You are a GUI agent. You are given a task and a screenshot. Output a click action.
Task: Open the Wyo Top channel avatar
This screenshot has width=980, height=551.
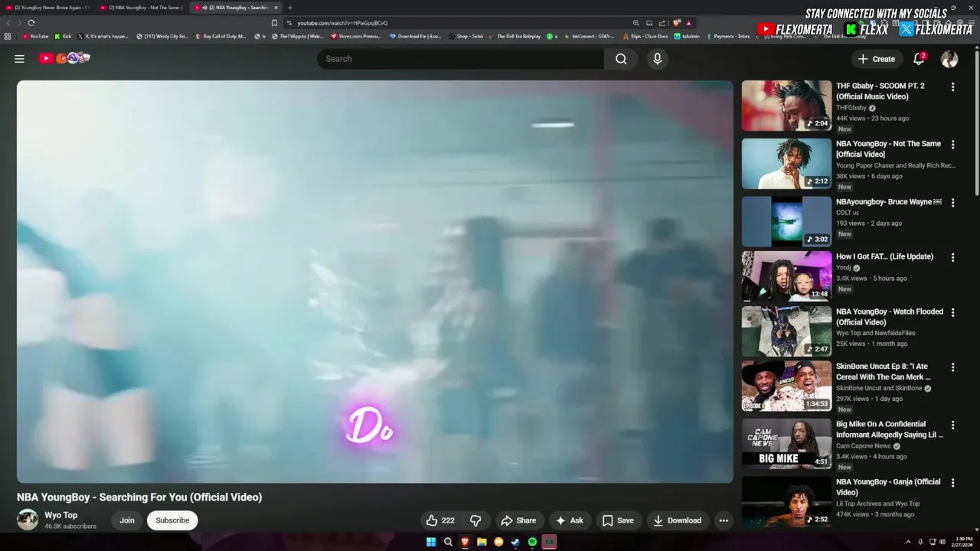(28, 520)
